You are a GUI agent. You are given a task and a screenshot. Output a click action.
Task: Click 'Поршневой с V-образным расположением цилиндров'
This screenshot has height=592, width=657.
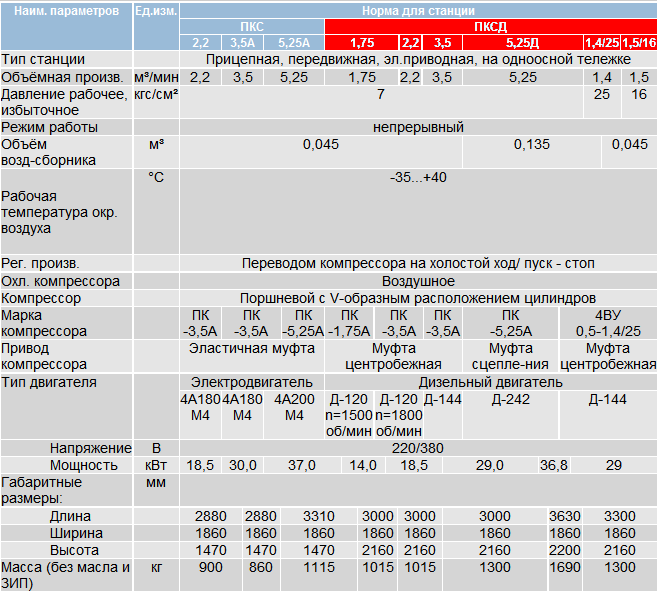[x=418, y=298]
